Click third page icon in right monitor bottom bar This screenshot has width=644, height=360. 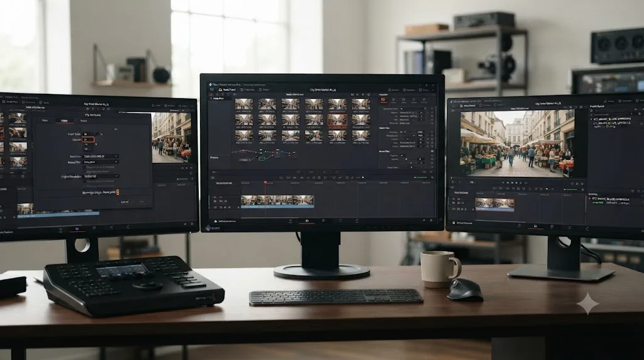(552, 227)
